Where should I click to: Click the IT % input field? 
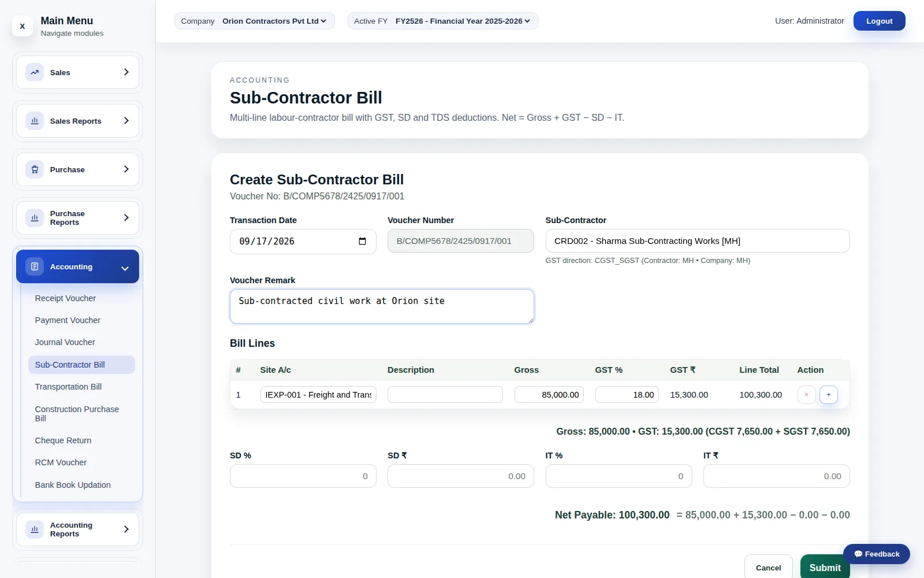[x=619, y=476]
